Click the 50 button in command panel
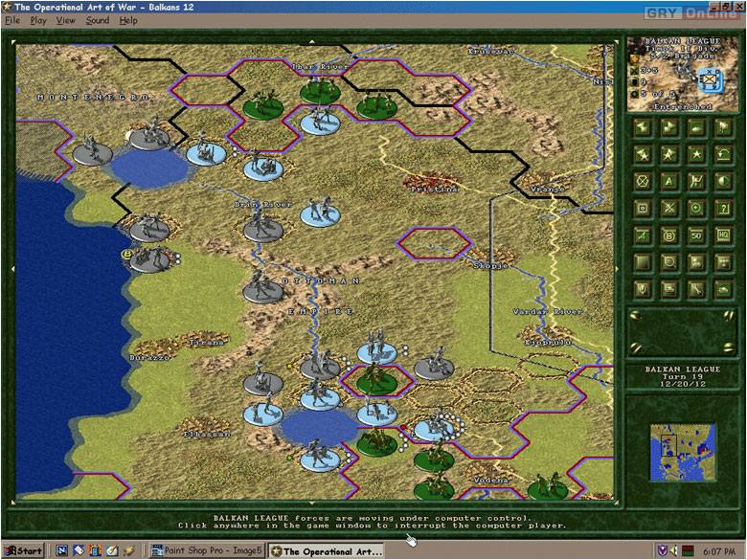 [x=696, y=235]
